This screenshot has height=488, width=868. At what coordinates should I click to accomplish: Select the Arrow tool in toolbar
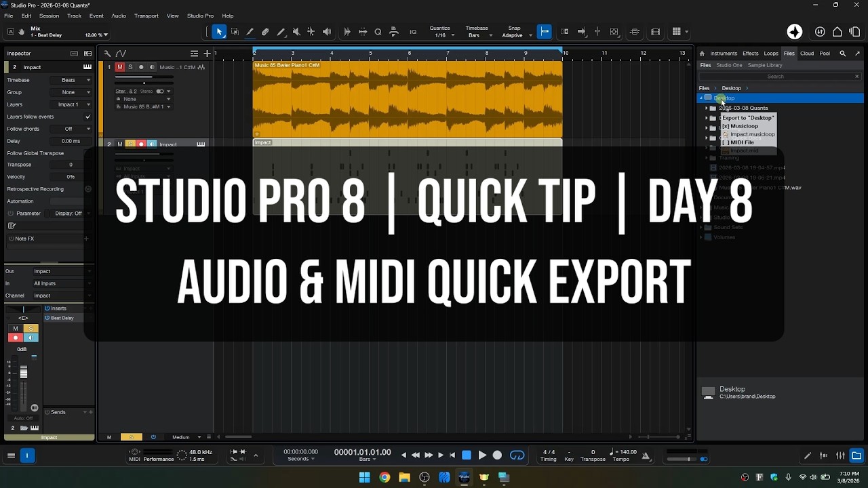(x=219, y=32)
